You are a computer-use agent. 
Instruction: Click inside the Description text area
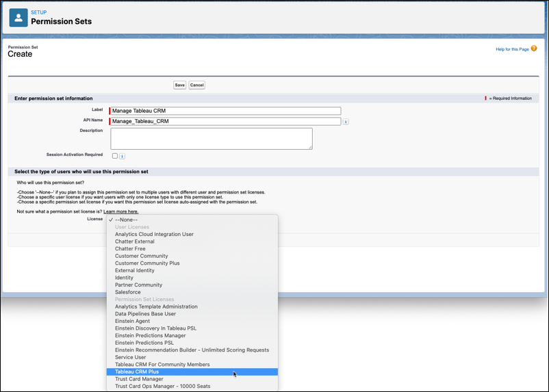[x=212, y=139]
